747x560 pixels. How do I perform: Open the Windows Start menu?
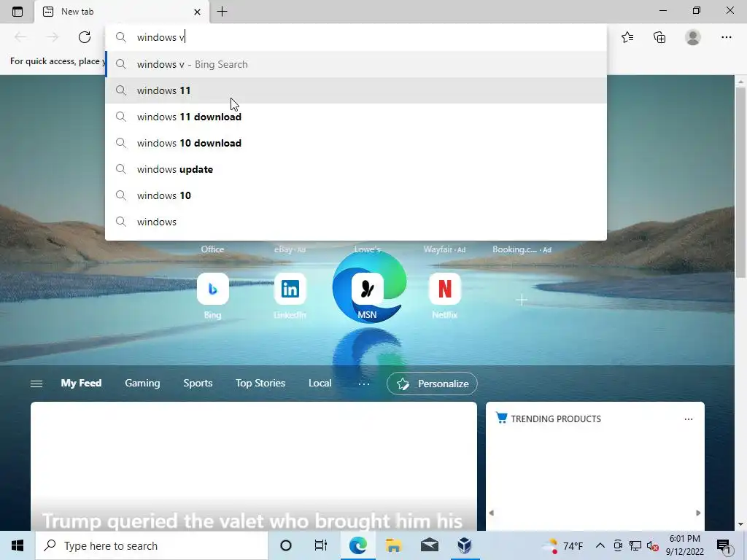18,545
